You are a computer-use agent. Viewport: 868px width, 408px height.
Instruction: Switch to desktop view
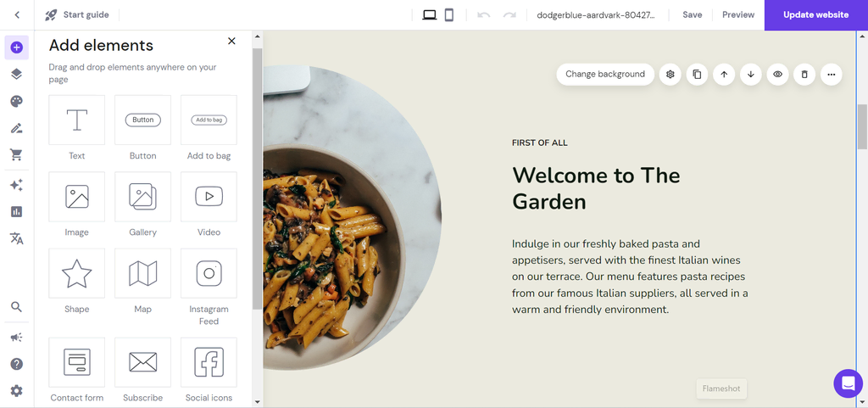coord(430,15)
